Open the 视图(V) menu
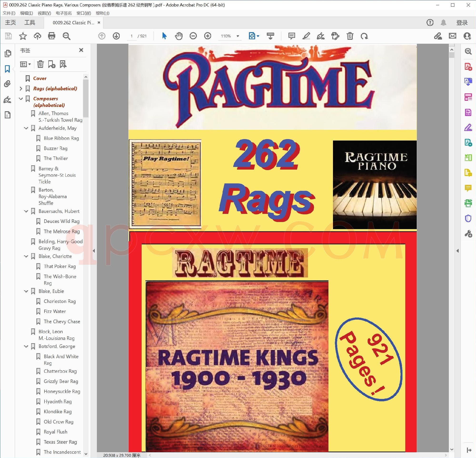Image resolution: width=476 pixels, height=458 pixels. pyautogui.click(x=44, y=13)
